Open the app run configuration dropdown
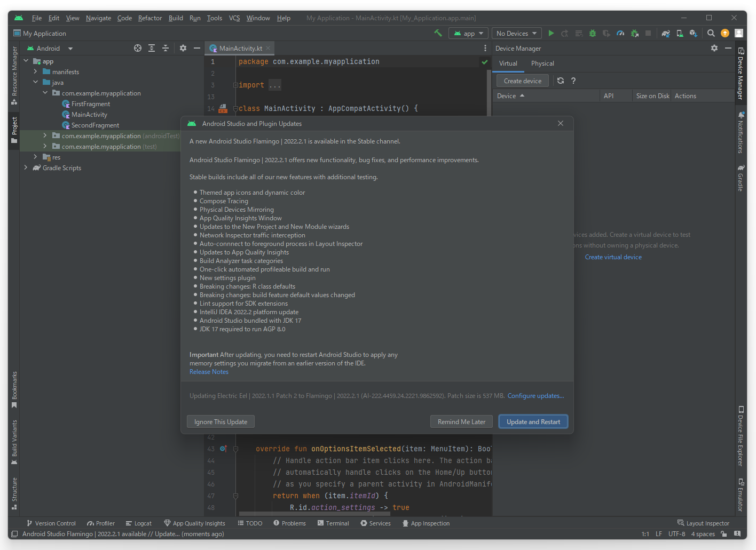The image size is (756, 550). 468,33
